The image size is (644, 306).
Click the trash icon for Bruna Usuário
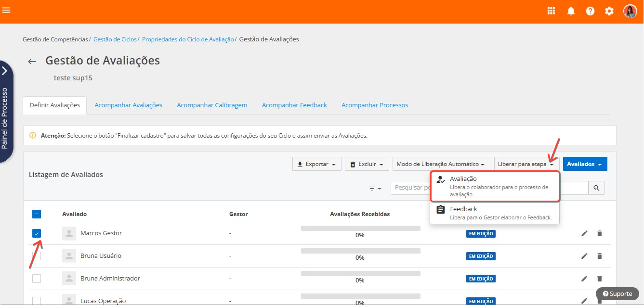click(600, 256)
